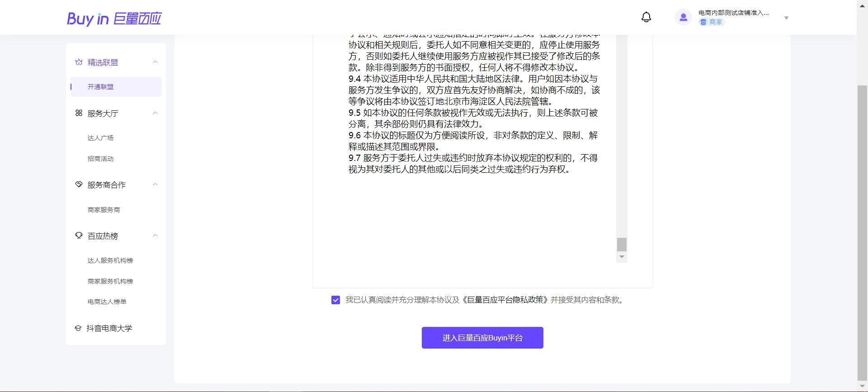
Task: Click 进入巨量百应Buyin平台 button
Action: coord(482,338)
